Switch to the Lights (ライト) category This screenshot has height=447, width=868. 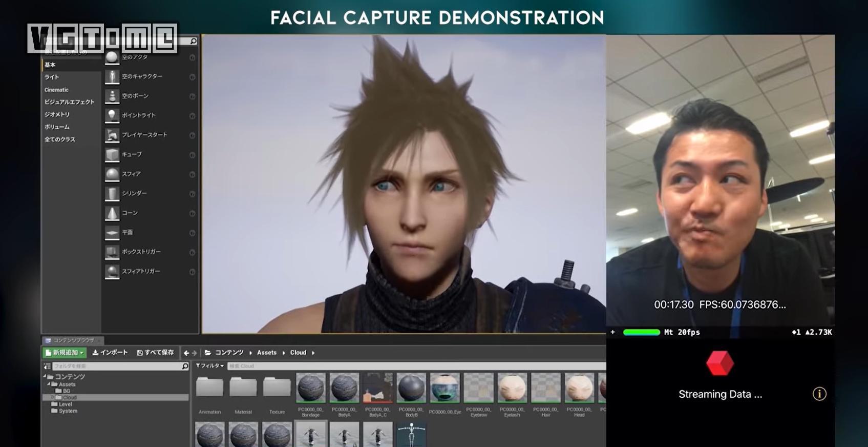(x=52, y=77)
